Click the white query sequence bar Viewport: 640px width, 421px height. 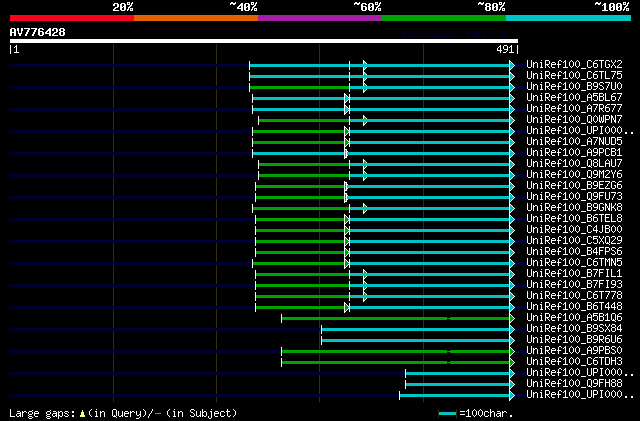coord(264,41)
